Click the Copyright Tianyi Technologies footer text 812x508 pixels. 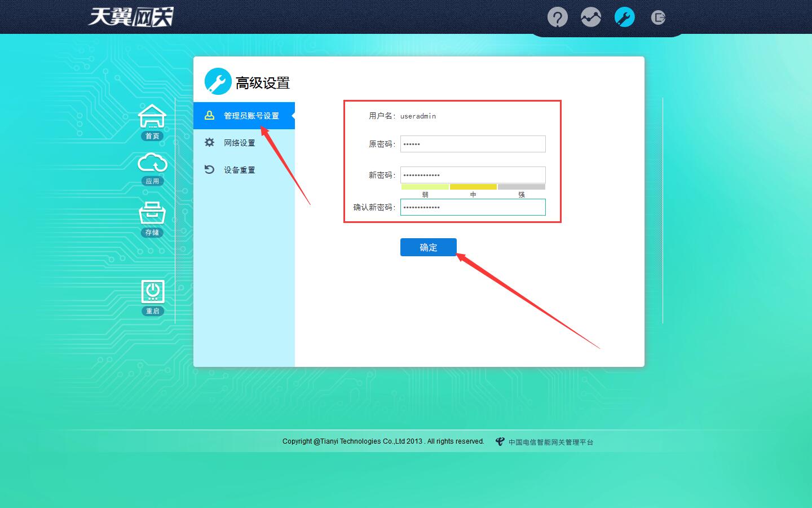[x=383, y=441]
